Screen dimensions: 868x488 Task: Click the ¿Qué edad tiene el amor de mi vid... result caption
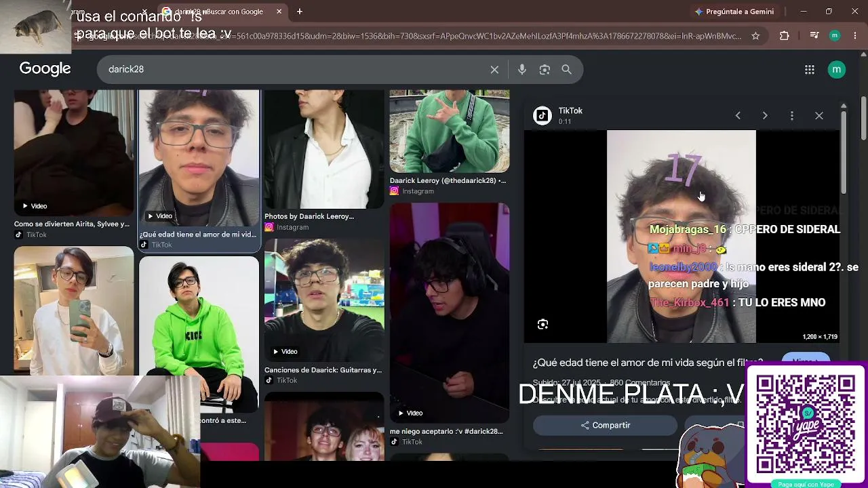198,235
